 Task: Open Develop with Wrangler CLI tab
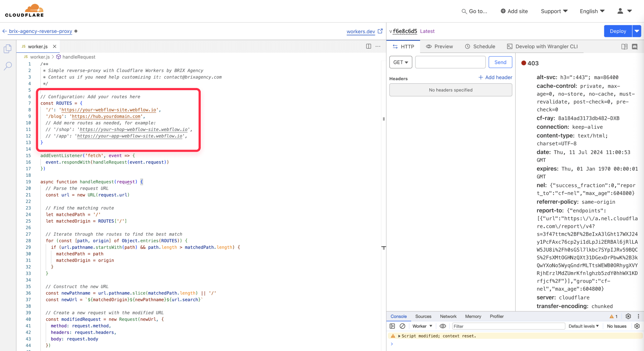click(542, 47)
